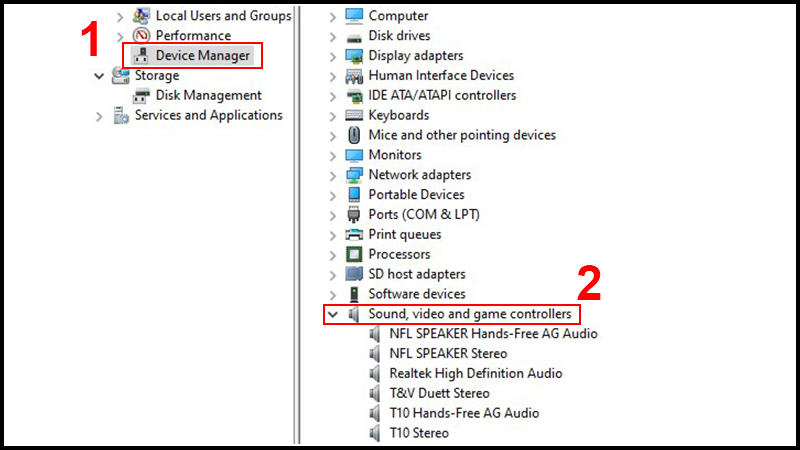800x450 pixels.
Task: Select NFL SPEAKER Stereo device
Action: click(x=448, y=353)
